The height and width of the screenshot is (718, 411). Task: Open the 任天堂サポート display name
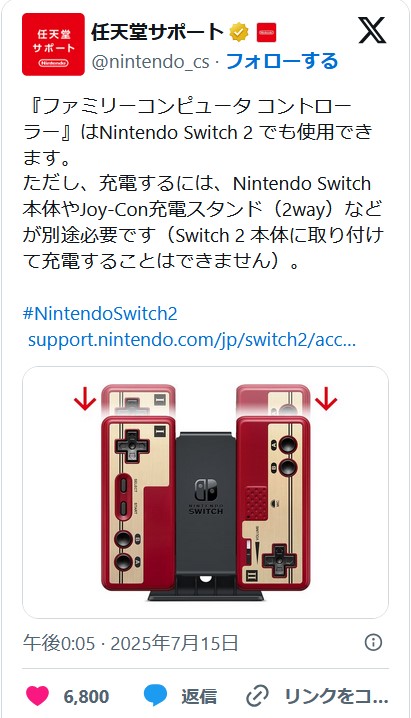[x=157, y=33]
